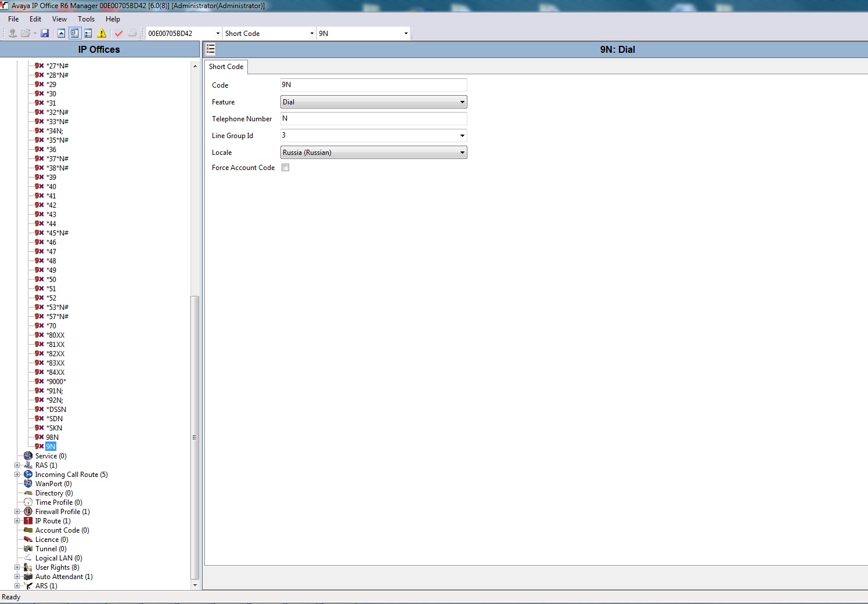The height and width of the screenshot is (604, 868).
Task: Expand the User Rights tree node
Action: [x=17, y=567]
